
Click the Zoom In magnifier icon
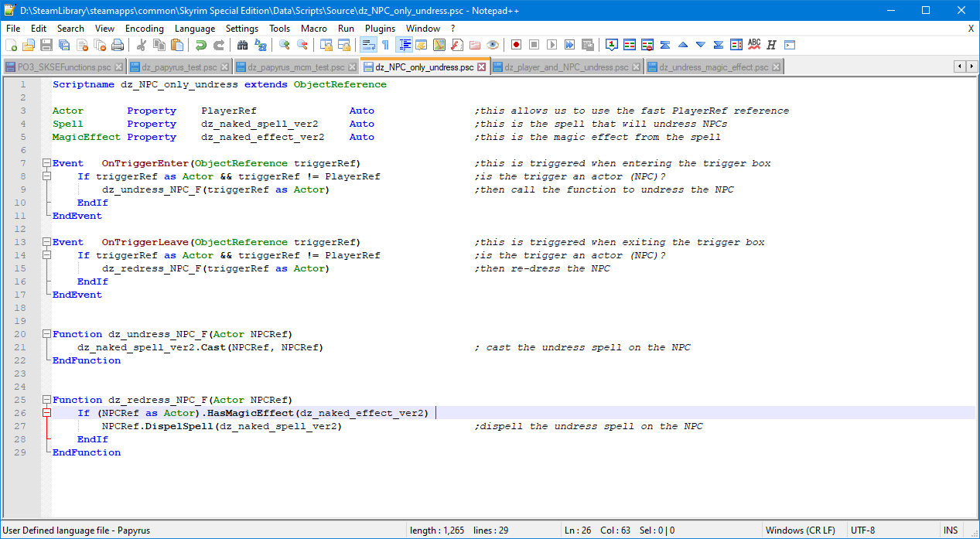284,45
